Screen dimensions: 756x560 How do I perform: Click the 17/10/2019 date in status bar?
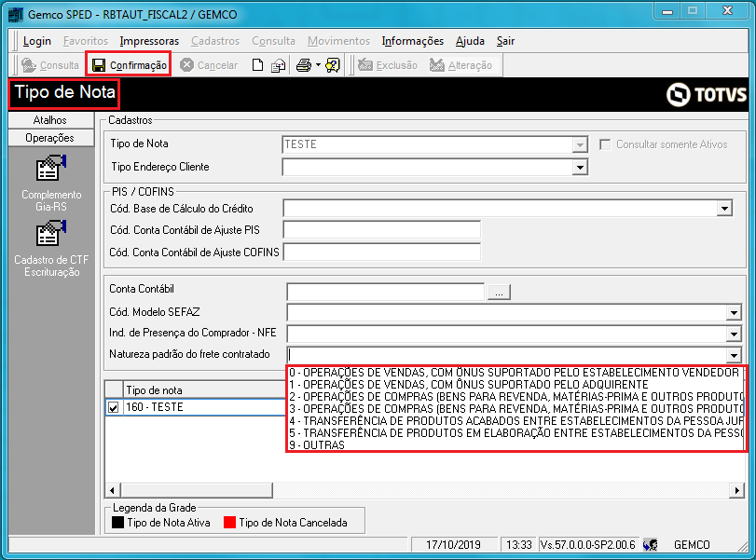click(453, 545)
